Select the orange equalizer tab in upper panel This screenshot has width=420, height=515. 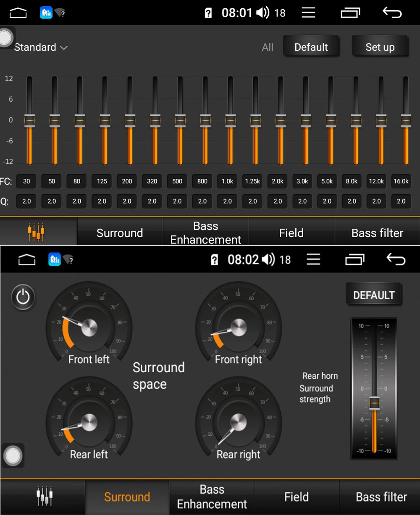click(37, 232)
